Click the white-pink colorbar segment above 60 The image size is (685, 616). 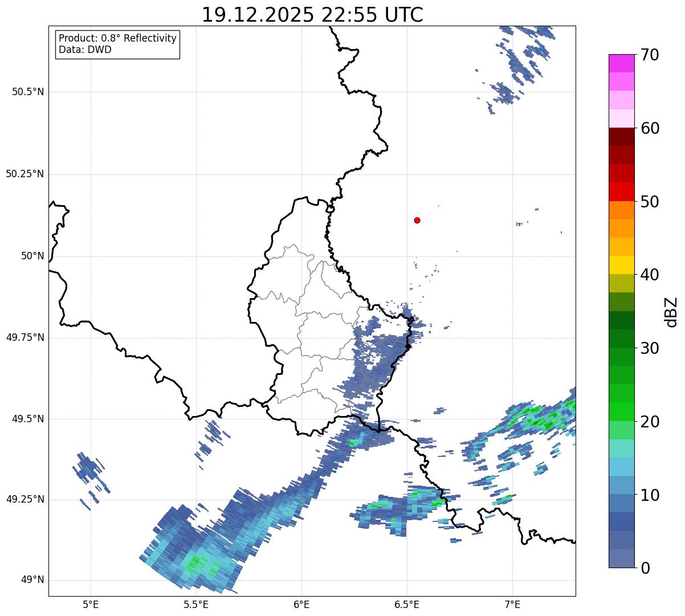622,119
